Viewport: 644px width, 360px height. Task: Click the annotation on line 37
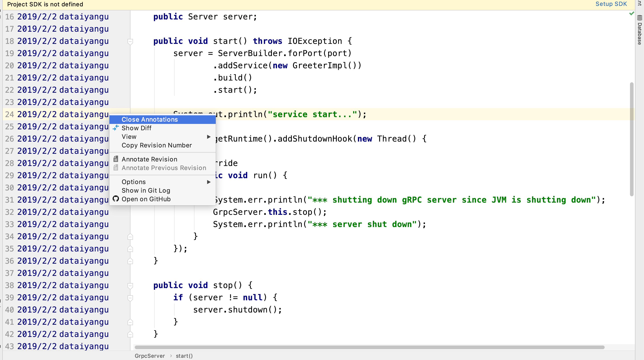pos(63,273)
